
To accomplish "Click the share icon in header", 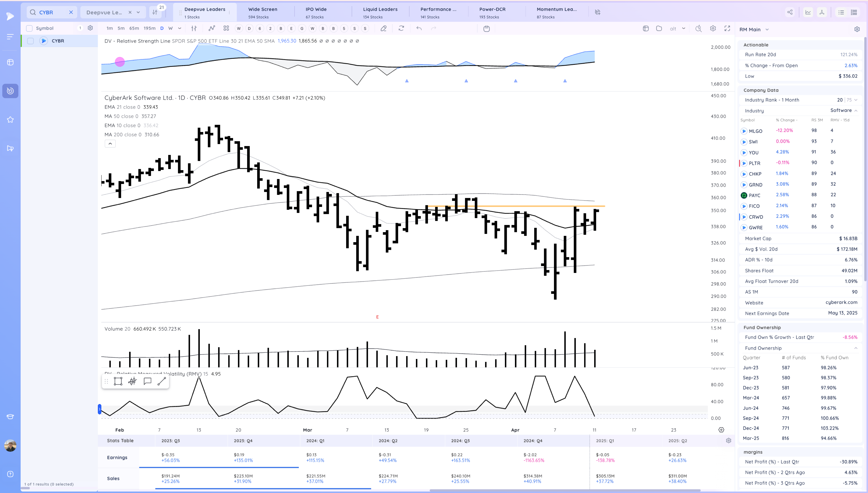I will [x=790, y=12].
